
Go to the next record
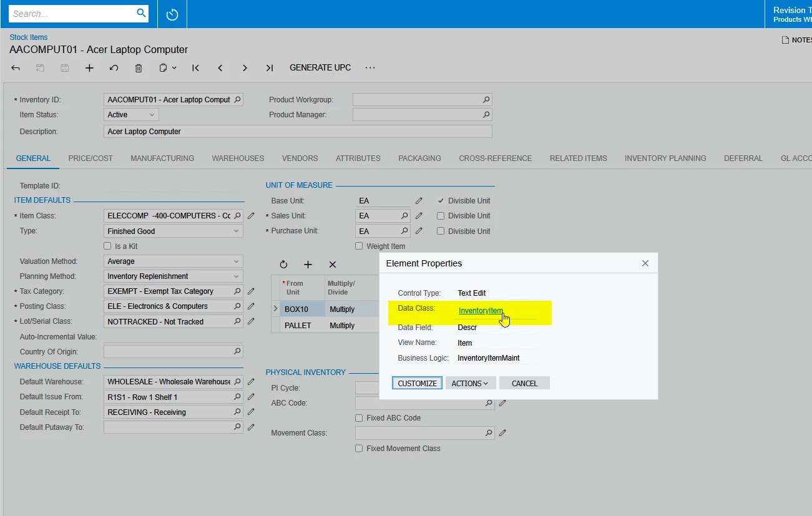coord(245,68)
